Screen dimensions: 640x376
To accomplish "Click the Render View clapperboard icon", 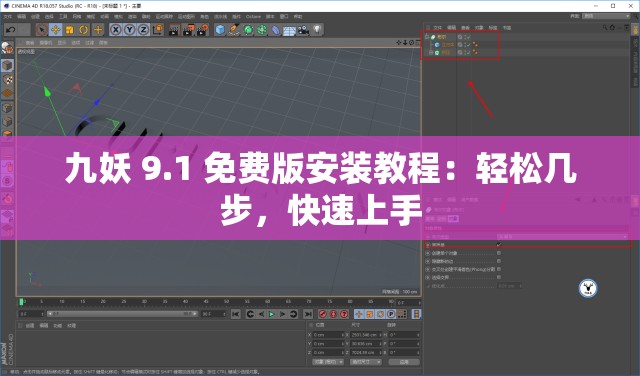I will pyautogui.click(x=174, y=29).
